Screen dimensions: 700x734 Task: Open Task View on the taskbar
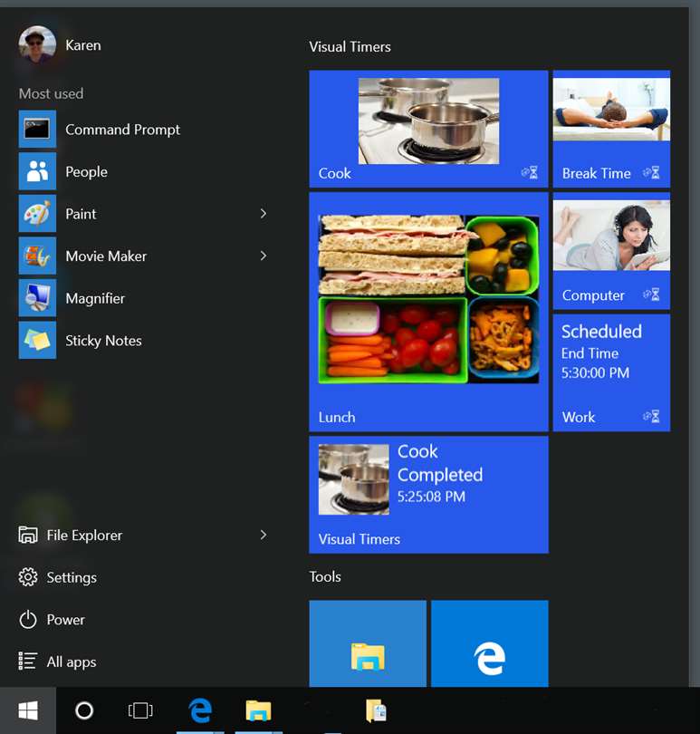(x=140, y=710)
